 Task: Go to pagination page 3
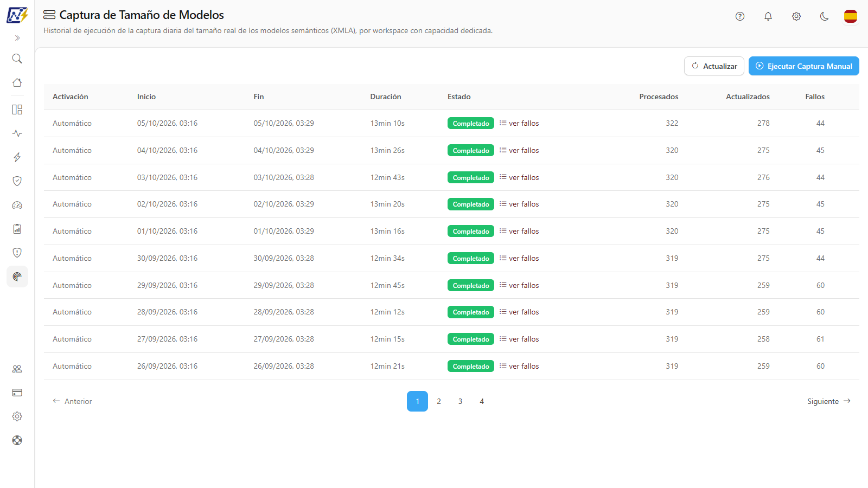pyautogui.click(x=460, y=401)
